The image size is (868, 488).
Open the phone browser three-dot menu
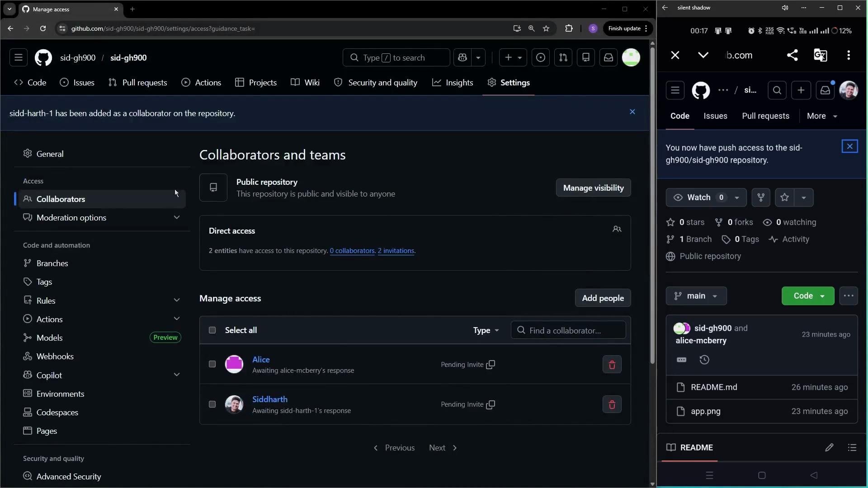(x=849, y=55)
